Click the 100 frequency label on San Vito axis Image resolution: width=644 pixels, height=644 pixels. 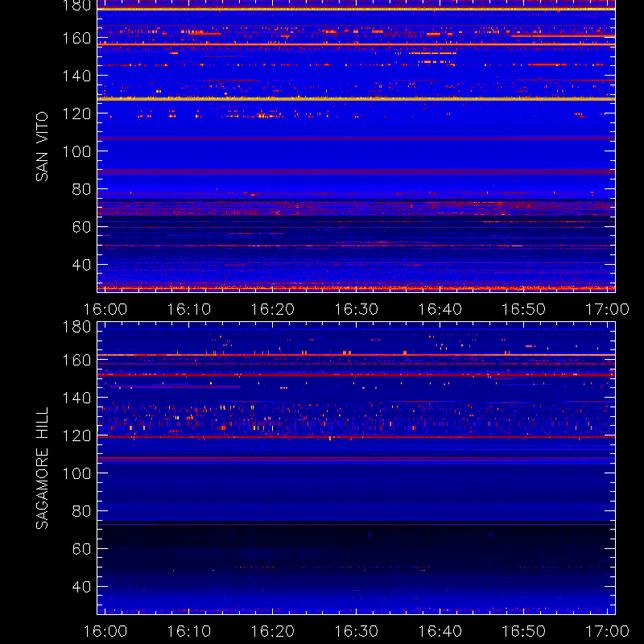pos(76,151)
